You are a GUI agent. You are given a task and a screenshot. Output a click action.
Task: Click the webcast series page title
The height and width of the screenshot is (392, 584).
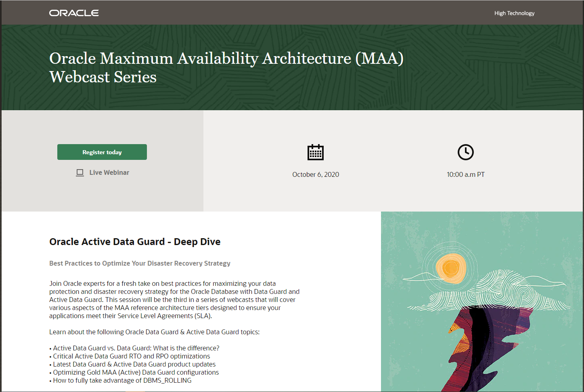(226, 67)
